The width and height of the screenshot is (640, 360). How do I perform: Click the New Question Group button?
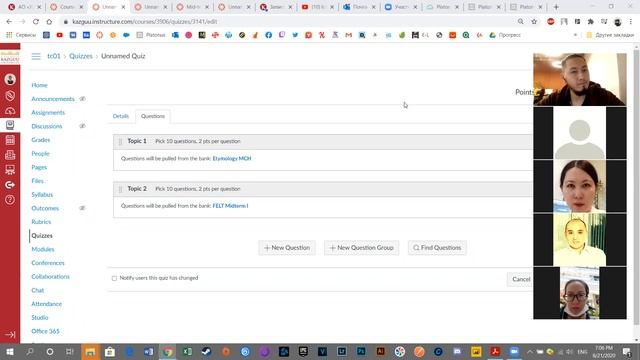pyautogui.click(x=362, y=248)
